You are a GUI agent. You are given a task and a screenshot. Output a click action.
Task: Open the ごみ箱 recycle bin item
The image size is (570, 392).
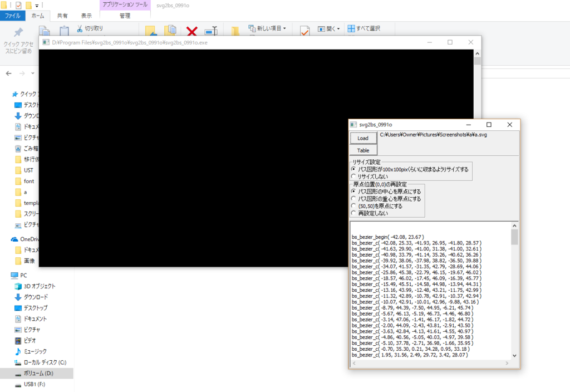point(27,148)
